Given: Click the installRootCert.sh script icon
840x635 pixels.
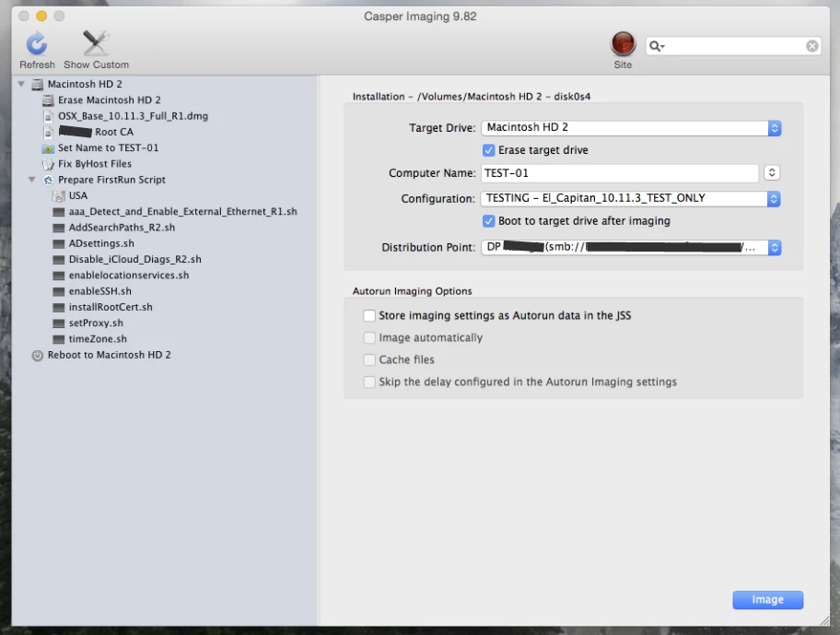Looking at the screenshot, I should pyautogui.click(x=58, y=308).
